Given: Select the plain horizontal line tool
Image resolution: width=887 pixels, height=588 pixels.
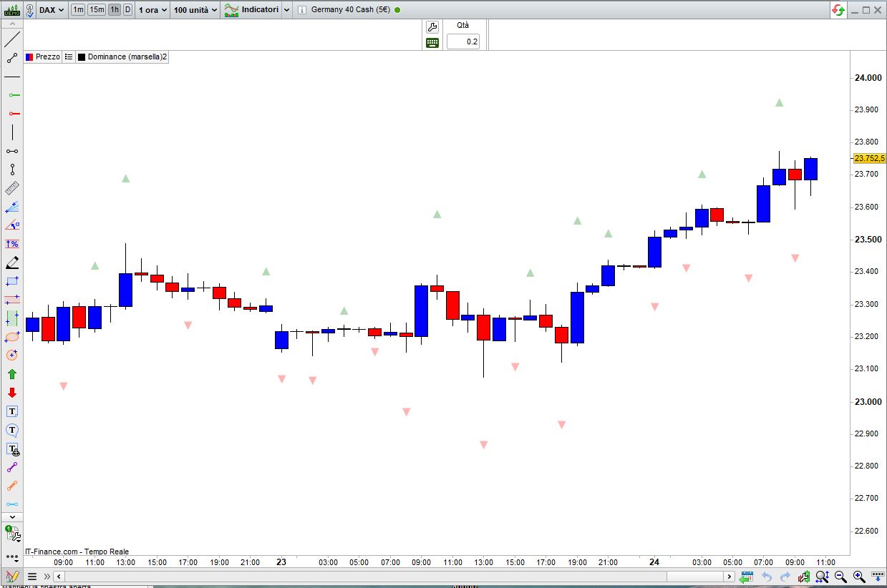Looking at the screenshot, I should pyautogui.click(x=12, y=77).
